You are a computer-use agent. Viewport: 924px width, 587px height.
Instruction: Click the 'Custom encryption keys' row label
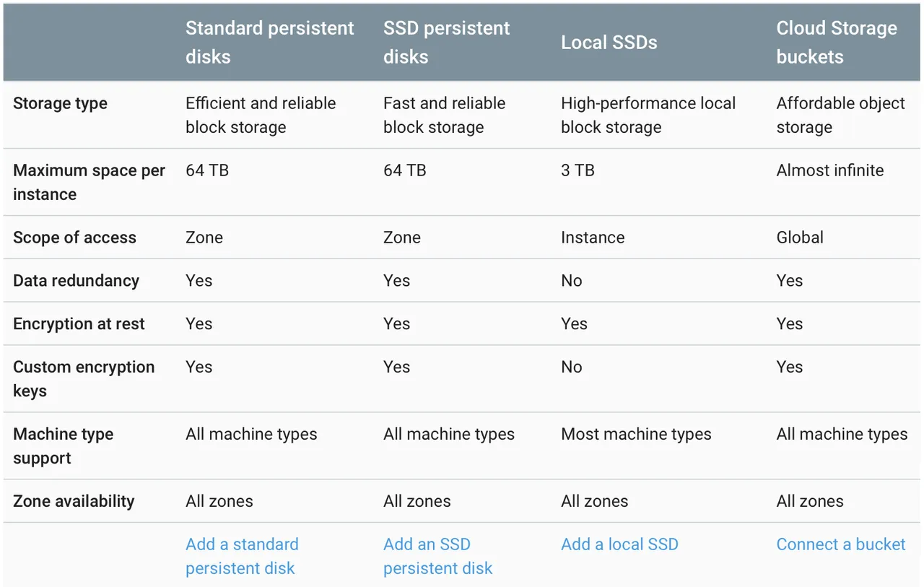coord(84,378)
